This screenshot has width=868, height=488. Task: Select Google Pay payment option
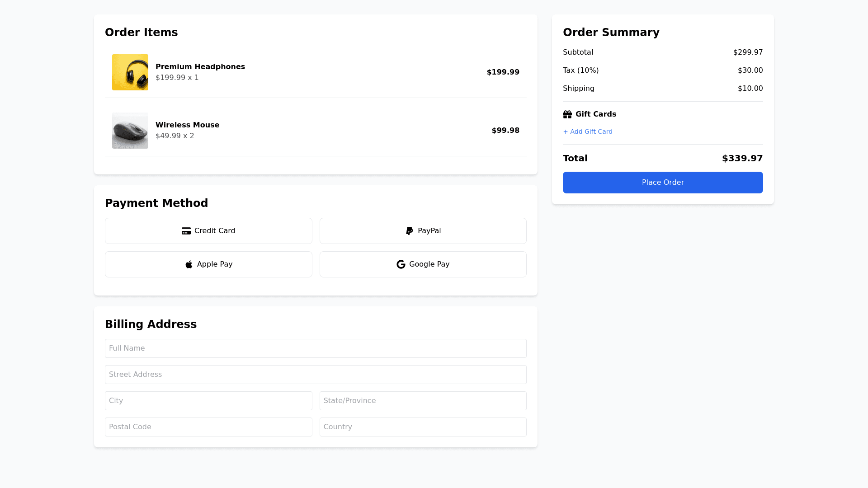click(423, 264)
